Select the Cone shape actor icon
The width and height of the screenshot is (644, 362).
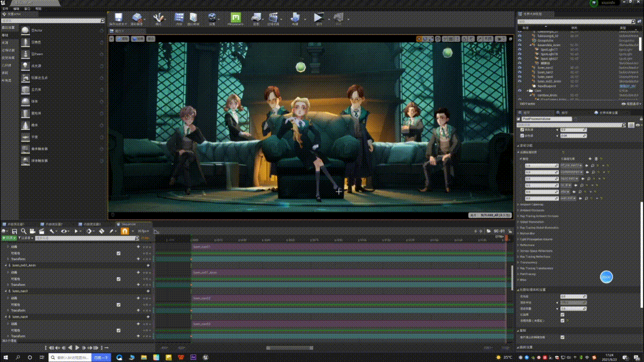point(25,125)
